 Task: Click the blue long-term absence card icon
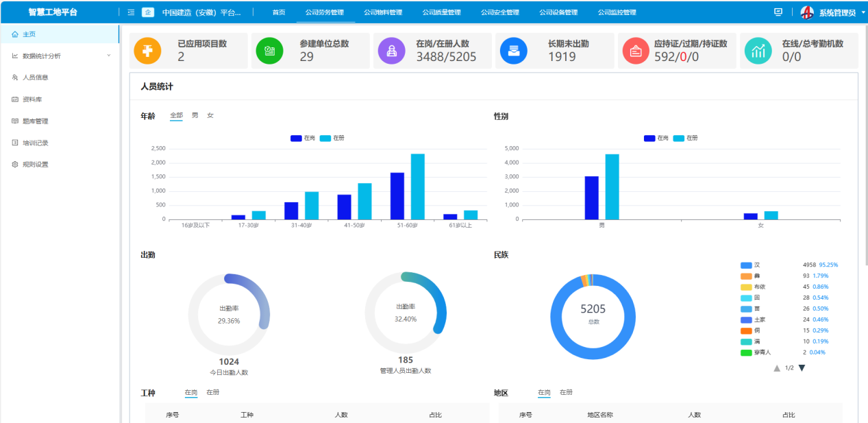tap(513, 51)
